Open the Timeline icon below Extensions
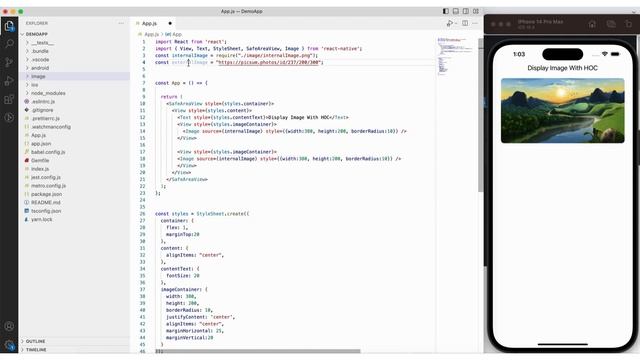640x360 pixels. pos(9,118)
